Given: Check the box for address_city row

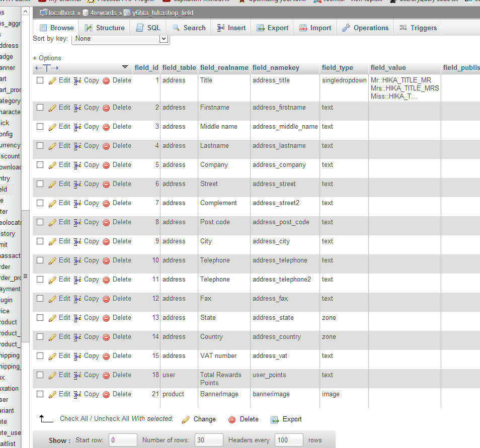Looking at the screenshot, I should [x=40, y=241].
